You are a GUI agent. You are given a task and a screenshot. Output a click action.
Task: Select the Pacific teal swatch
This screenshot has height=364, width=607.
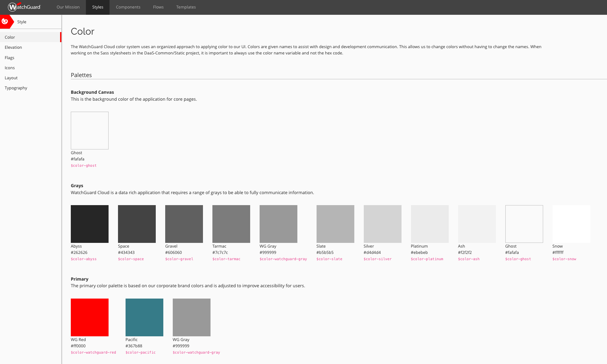coord(144,317)
